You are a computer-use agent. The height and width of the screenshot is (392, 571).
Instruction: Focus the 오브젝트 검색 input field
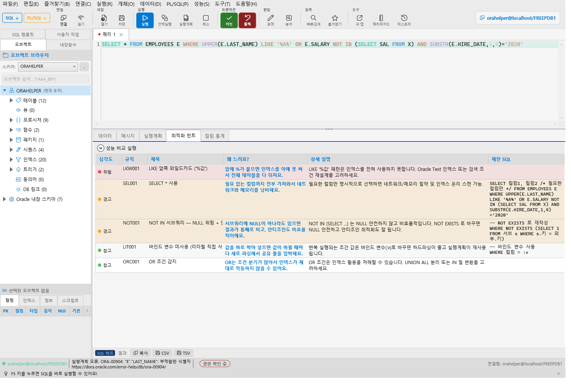[46, 79]
